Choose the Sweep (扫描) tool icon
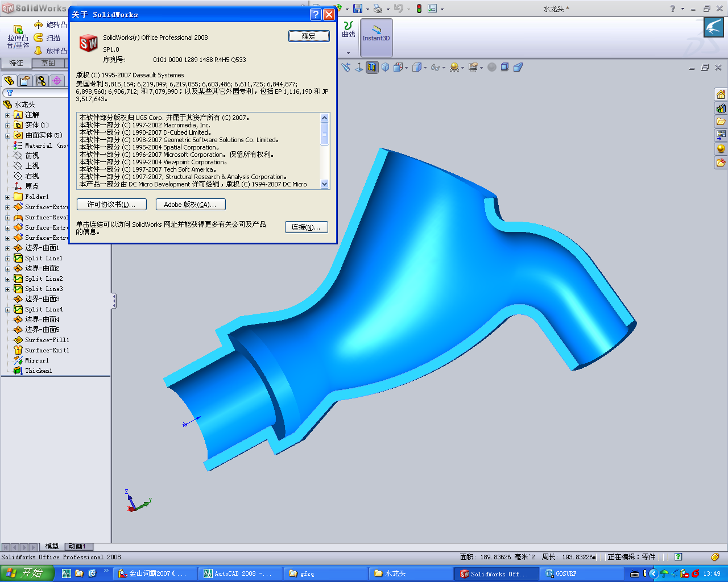Viewport: 728px width, 582px height. point(39,38)
